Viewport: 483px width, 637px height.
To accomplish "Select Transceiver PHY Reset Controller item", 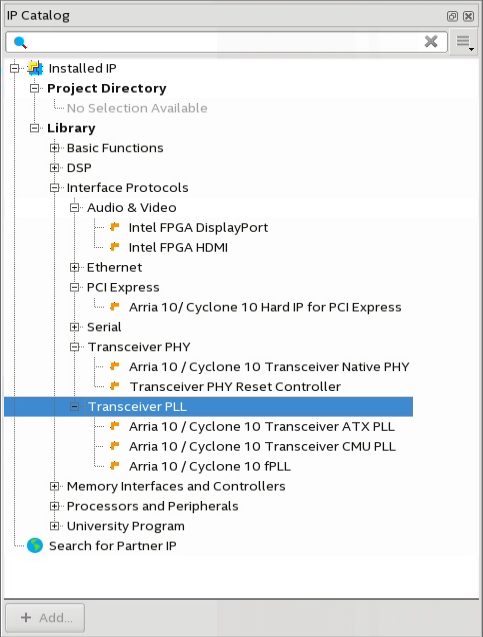I will point(235,387).
